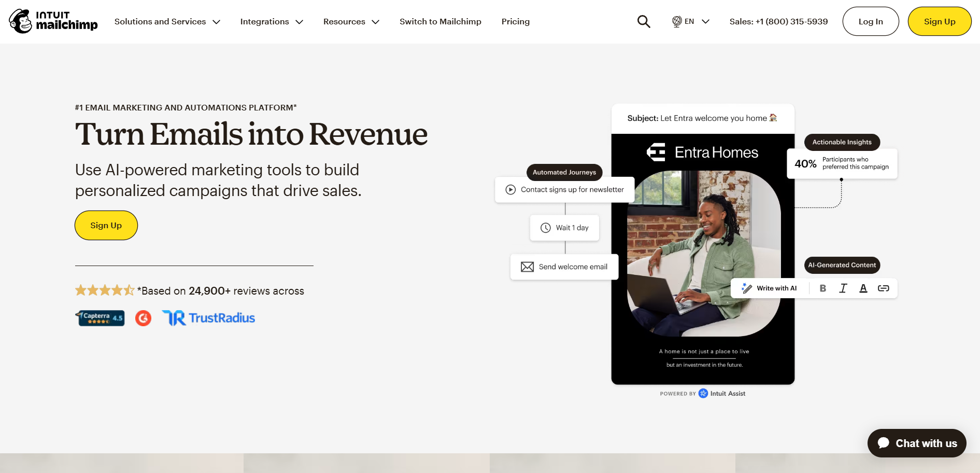Click the Entra Homes email photo
Image resolution: width=980 pixels, height=473 pixels.
tap(704, 253)
